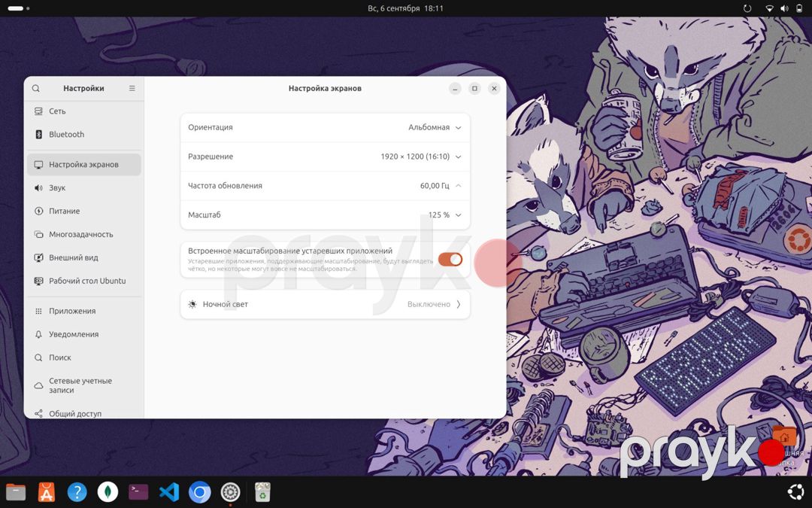Select Многозадачность in the sidebar
This screenshot has width=812, height=508.
[84, 235]
